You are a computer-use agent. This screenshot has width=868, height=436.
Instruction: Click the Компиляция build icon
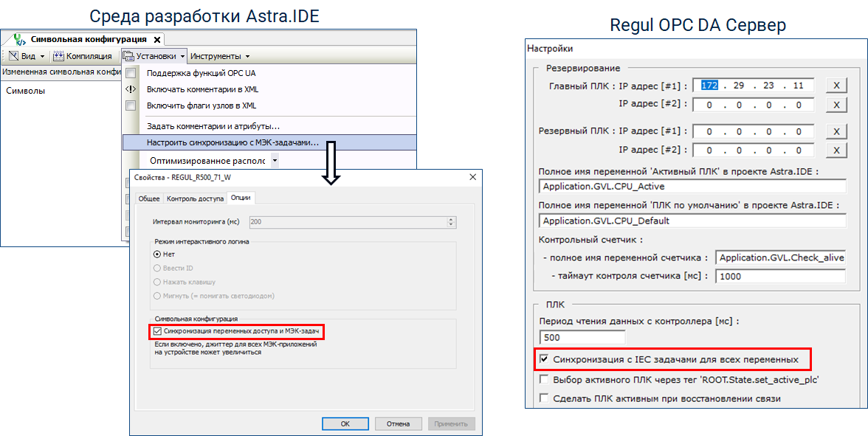tap(59, 56)
